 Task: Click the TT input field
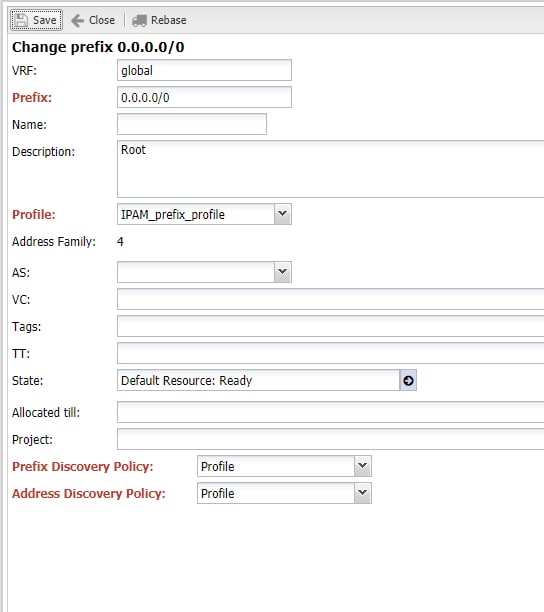[x=331, y=353]
